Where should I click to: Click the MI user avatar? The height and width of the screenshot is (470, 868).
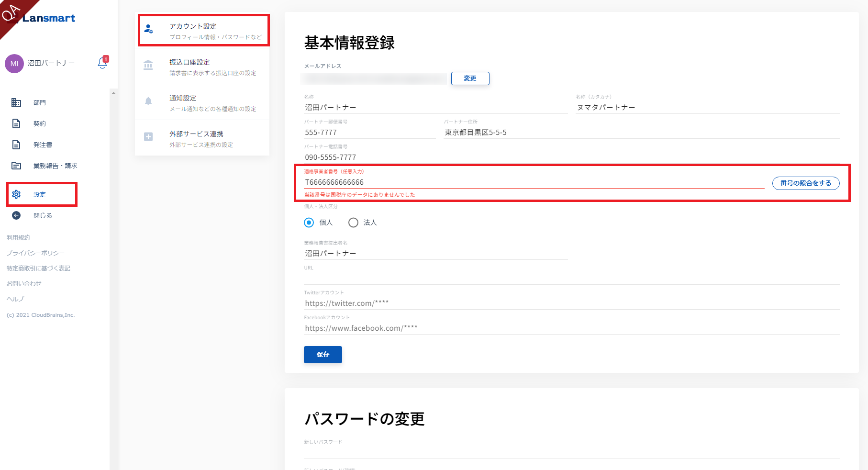coord(14,64)
